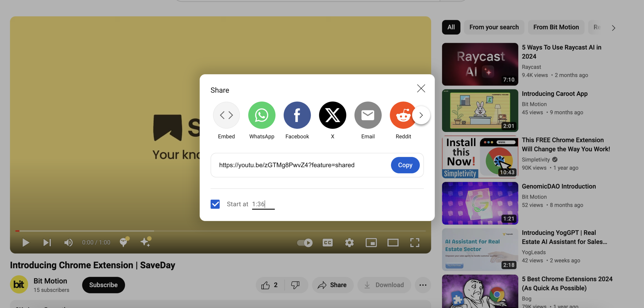Uncheck the Start at checkbox
The width and height of the screenshot is (644, 308).
point(215,204)
